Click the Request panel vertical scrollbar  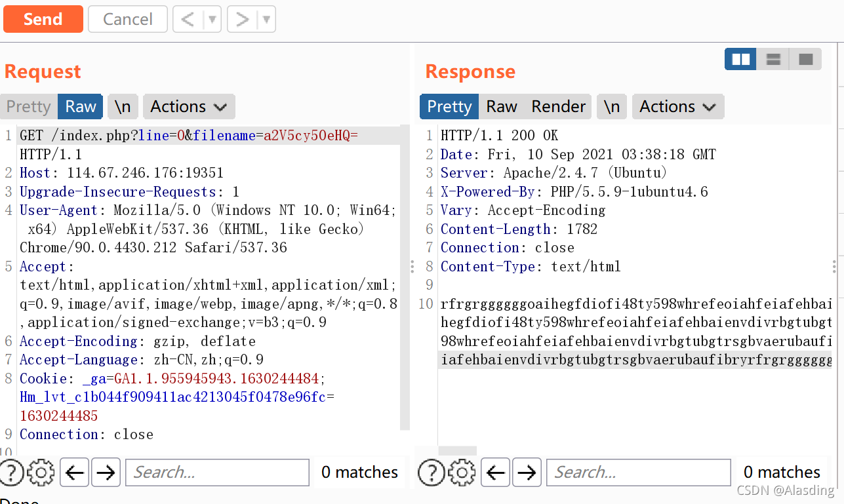[x=405, y=279]
